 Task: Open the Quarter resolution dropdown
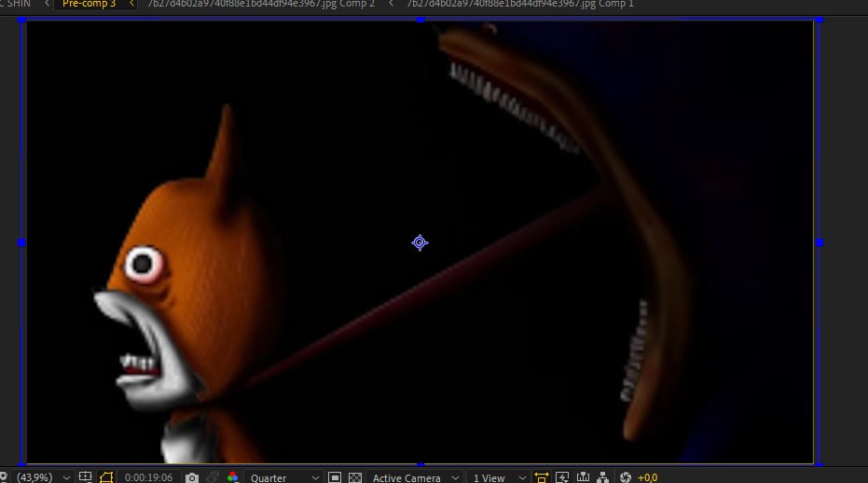284,477
